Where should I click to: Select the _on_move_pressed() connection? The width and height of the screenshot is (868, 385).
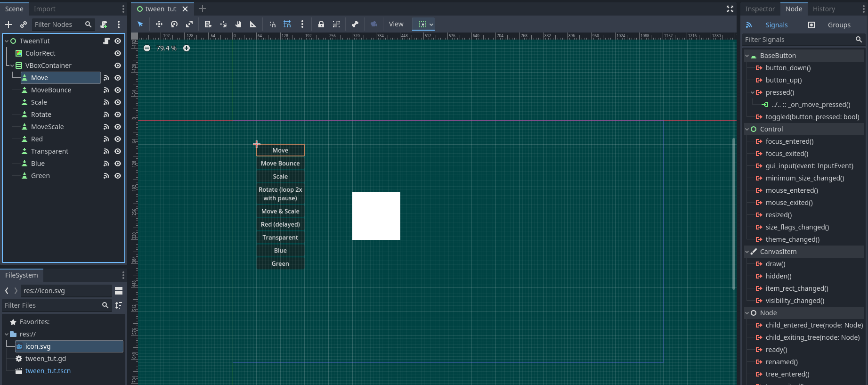pyautogui.click(x=810, y=105)
